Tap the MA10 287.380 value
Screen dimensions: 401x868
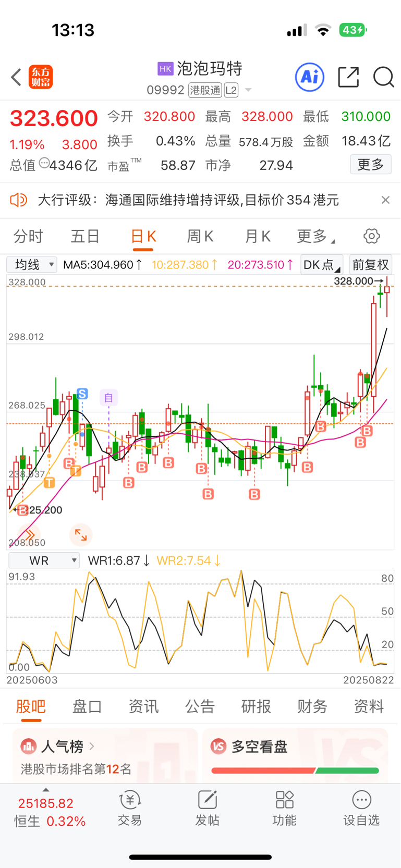185,265
